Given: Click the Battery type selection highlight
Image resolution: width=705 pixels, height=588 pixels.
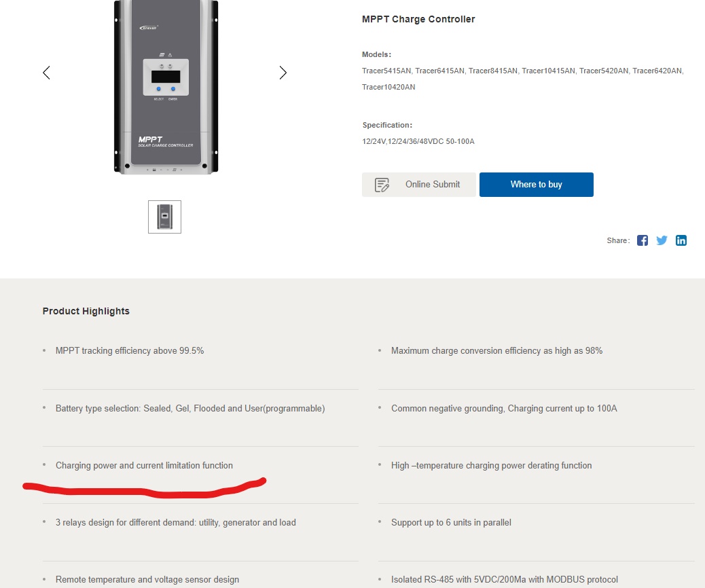Looking at the screenshot, I should (x=190, y=408).
